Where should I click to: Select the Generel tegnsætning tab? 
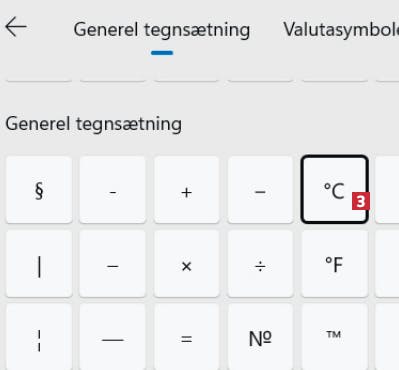point(162,30)
